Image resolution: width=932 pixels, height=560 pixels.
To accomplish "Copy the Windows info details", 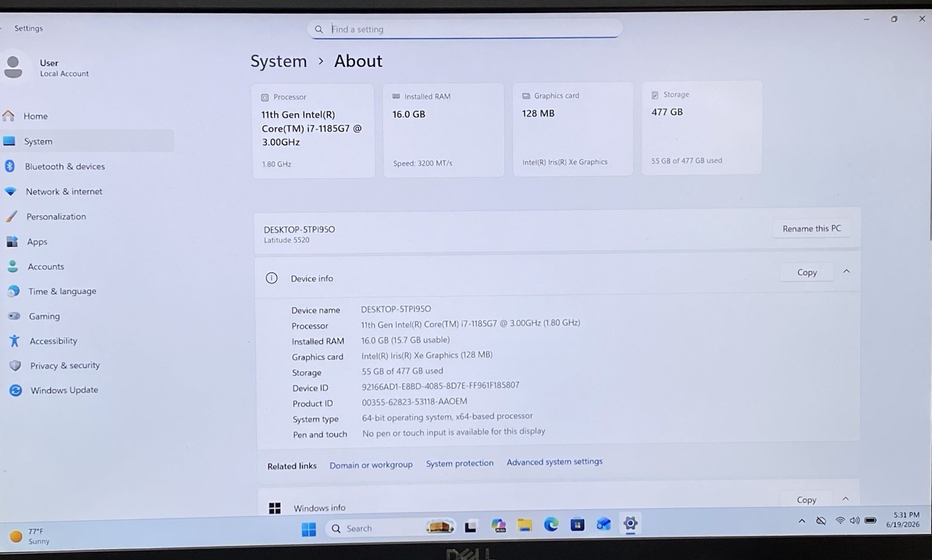I will point(806,499).
